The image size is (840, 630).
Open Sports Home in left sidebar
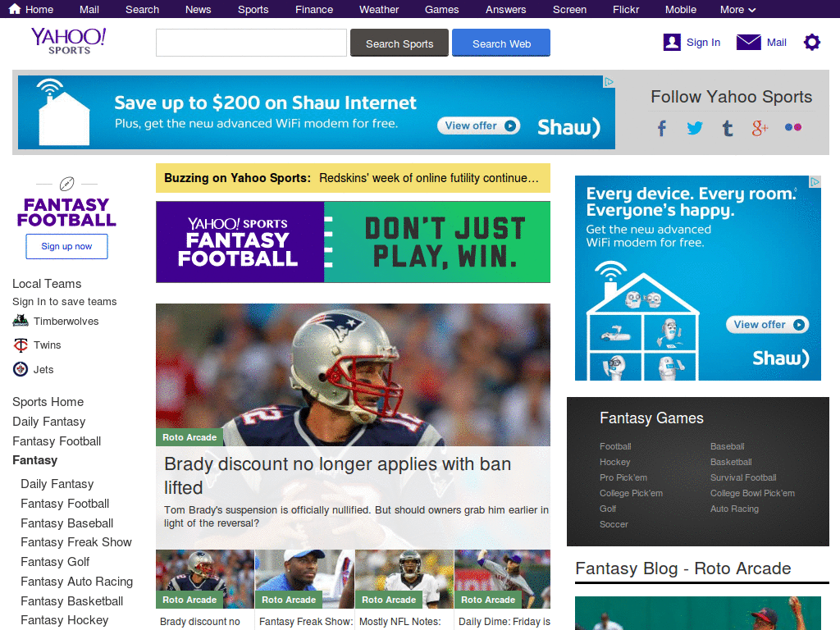point(48,402)
